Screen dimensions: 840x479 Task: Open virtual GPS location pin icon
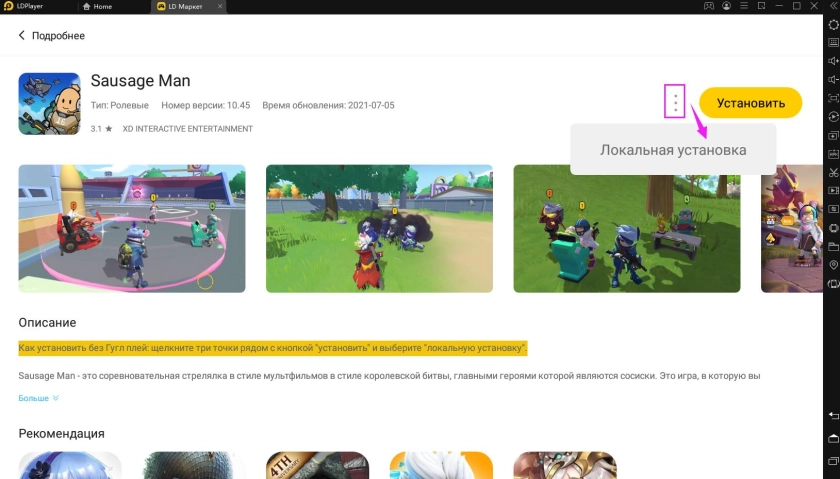[833, 265]
